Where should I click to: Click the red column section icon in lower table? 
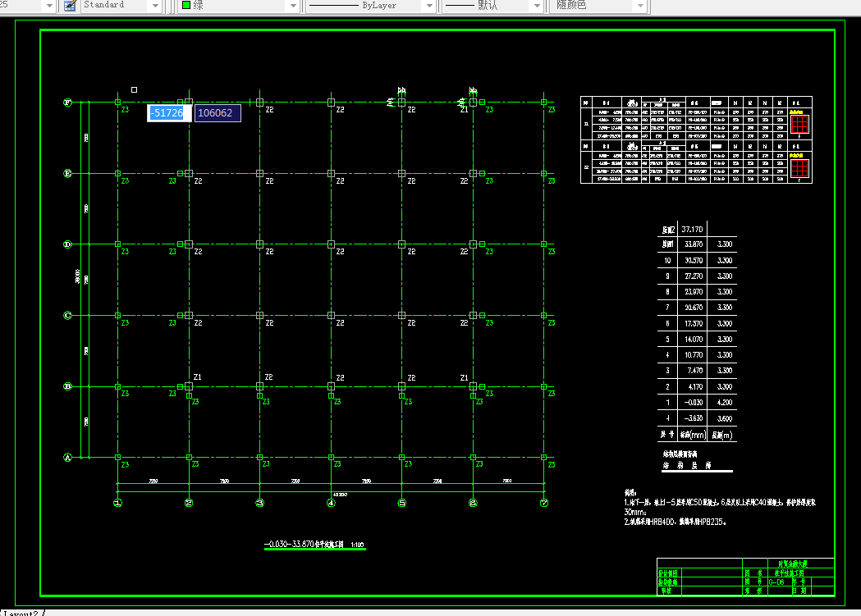[799, 168]
